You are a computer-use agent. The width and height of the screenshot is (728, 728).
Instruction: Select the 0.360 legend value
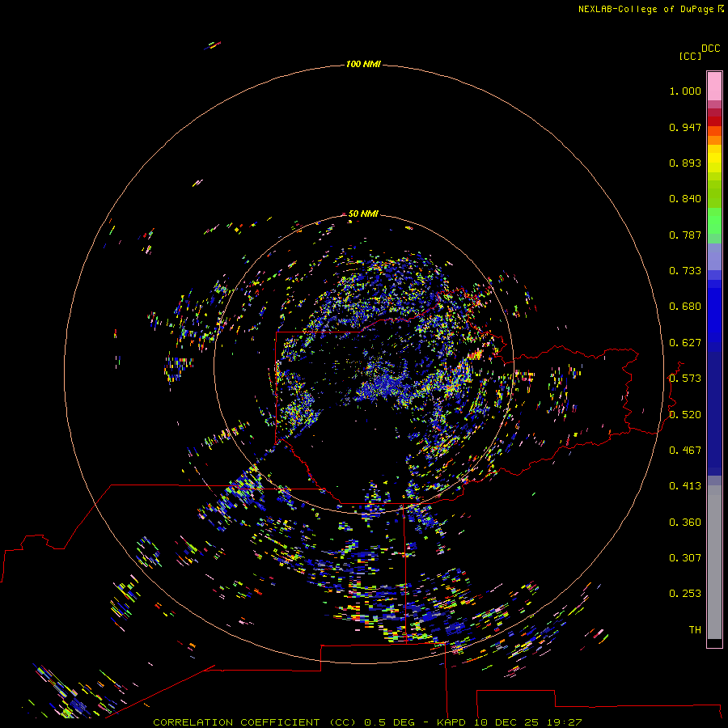click(685, 523)
